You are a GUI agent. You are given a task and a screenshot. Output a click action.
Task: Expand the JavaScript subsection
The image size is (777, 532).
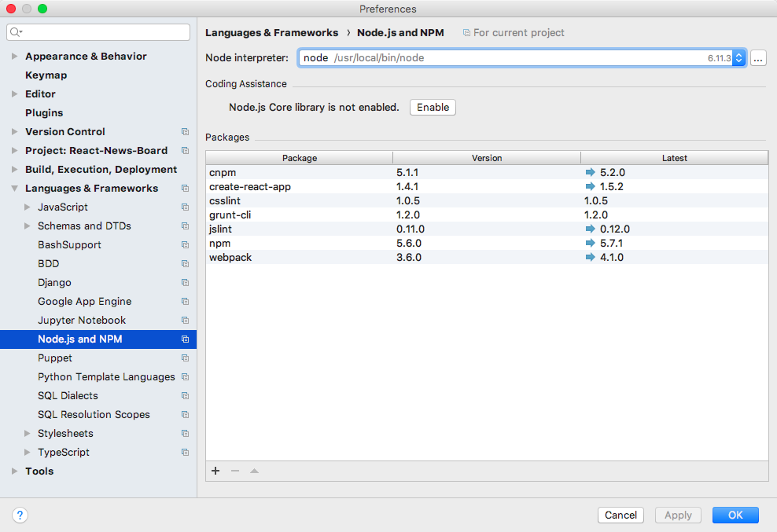(x=28, y=207)
